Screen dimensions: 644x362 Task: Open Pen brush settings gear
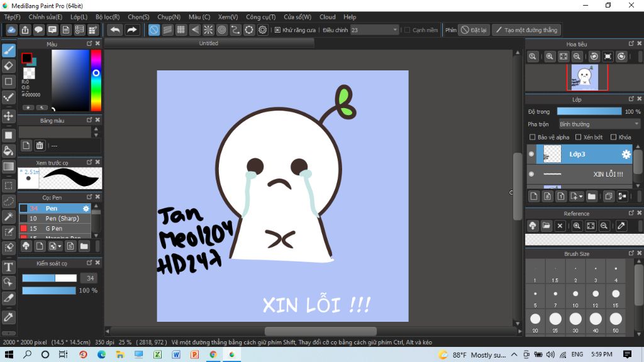pyautogui.click(x=86, y=209)
